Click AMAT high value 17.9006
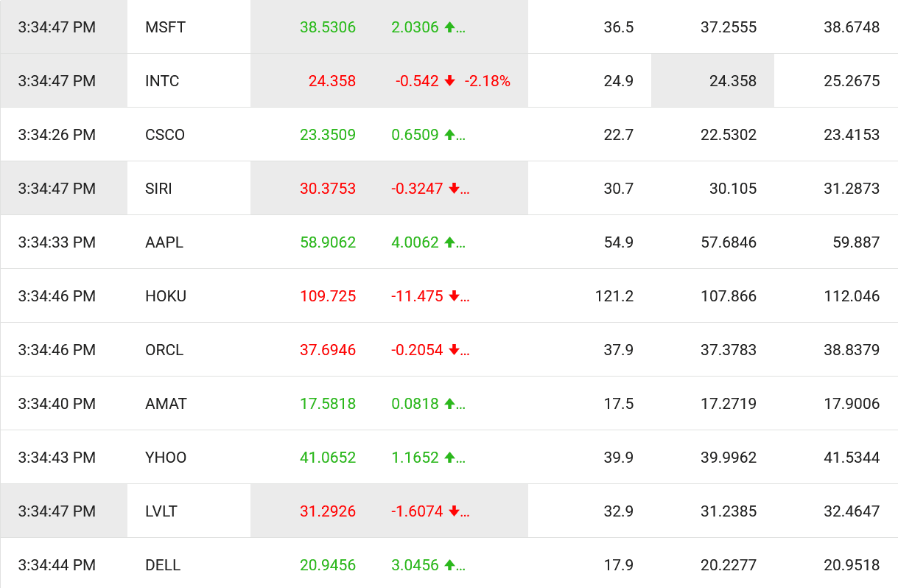The image size is (898, 588). click(852, 404)
